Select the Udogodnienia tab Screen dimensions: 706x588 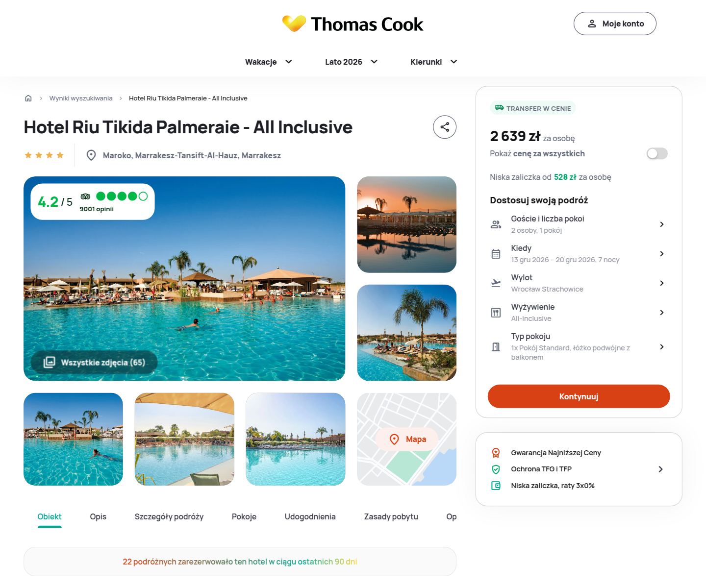(310, 516)
